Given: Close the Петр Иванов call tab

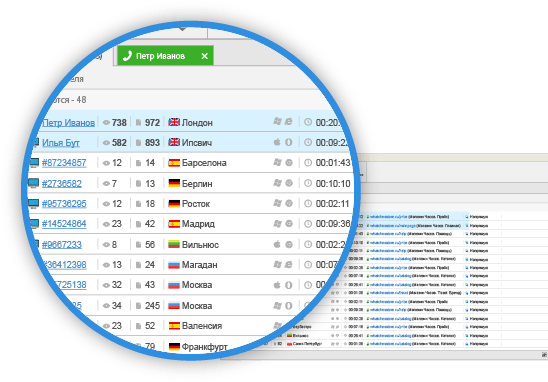Looking at the screenshot, I should [x=205, y=56].
